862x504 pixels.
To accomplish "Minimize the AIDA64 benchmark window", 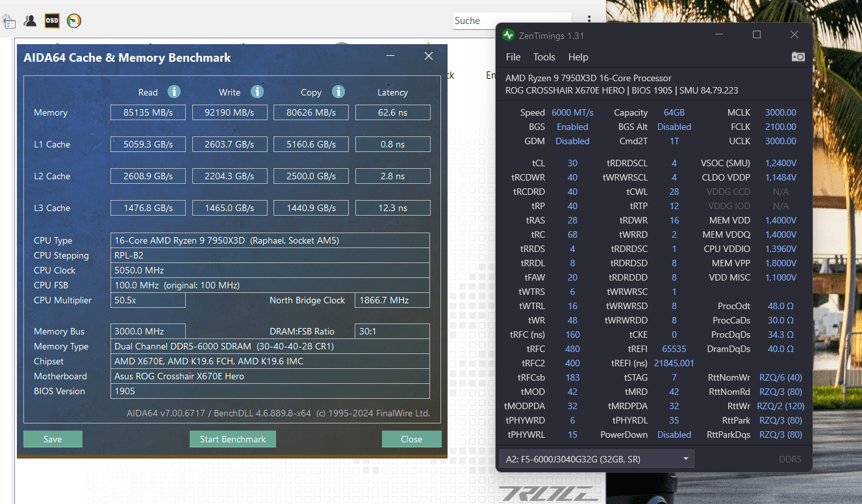I will point(390,57).
